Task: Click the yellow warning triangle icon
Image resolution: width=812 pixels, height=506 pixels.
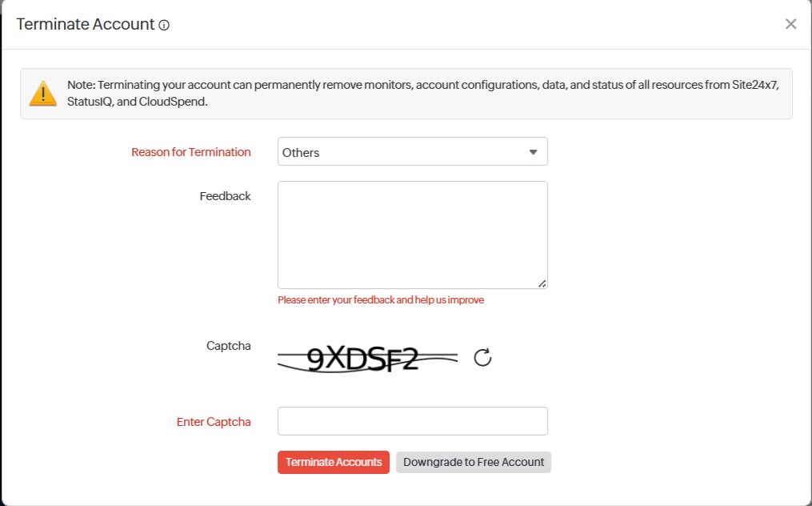Action: [43, 94]
